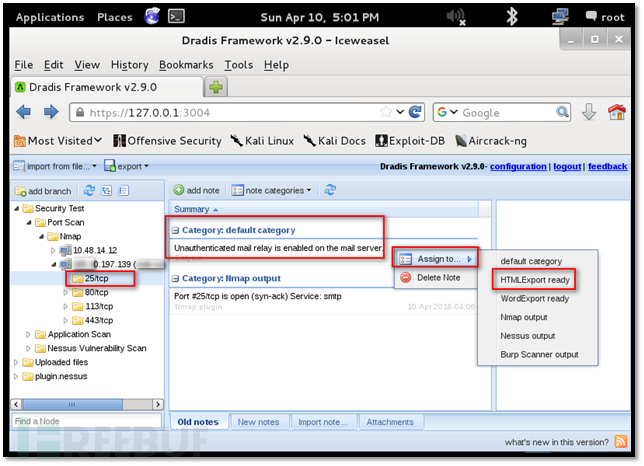Expand the 80/tcp node

65,292
